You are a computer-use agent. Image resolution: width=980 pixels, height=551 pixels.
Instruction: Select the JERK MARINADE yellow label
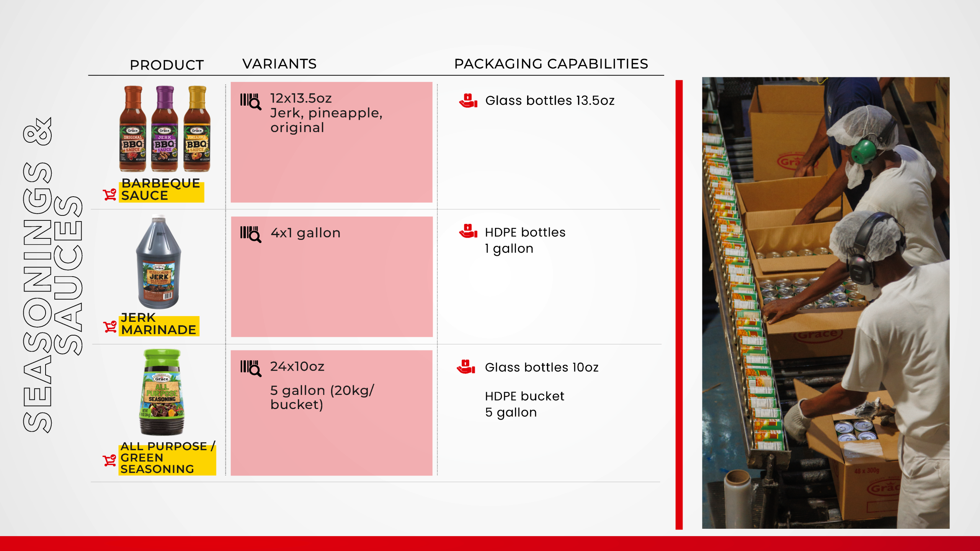[159, 324]
